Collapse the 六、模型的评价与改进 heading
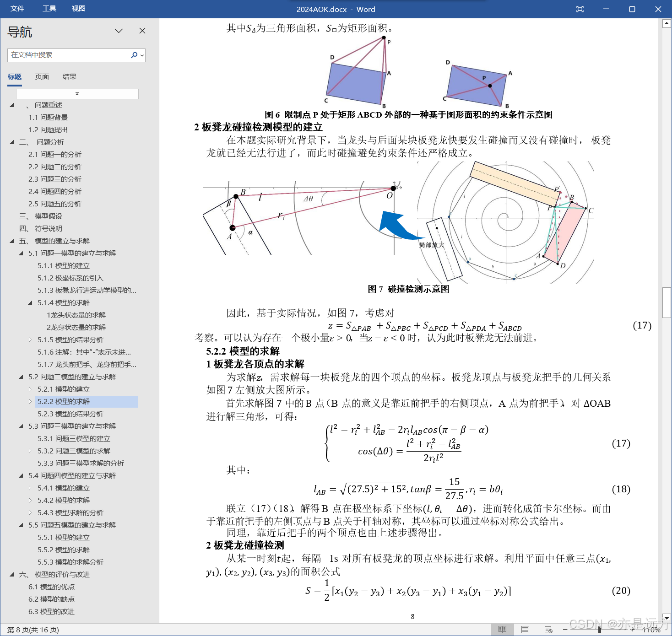The height and width of the screenshot is (636, 672). click(x=12, y=575)
